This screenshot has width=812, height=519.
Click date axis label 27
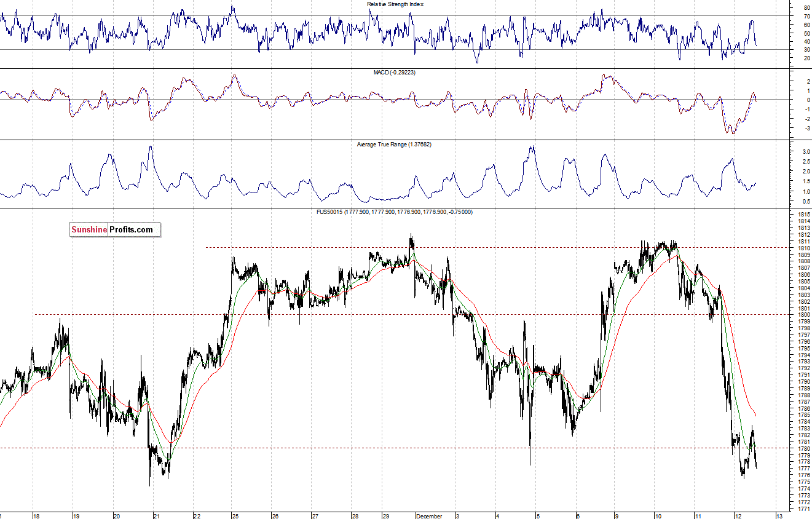(315, 516)
